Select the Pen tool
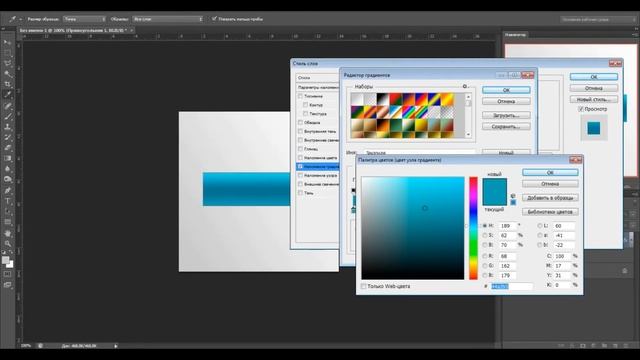 point(7,190)
